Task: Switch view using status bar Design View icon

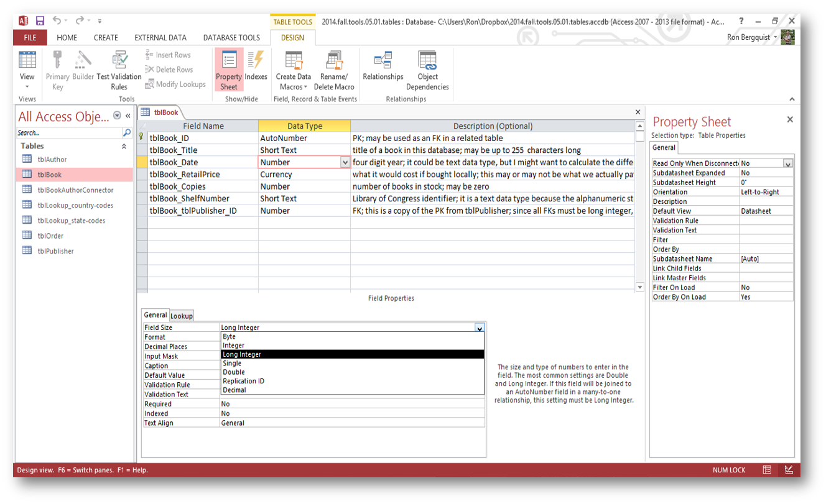Action: pos(789,470)
